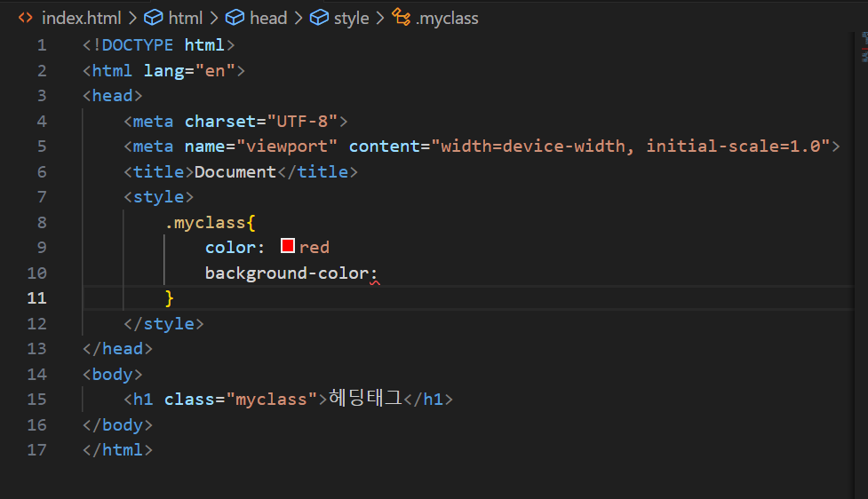Select the html breadcrumb segment

[186, 19]
